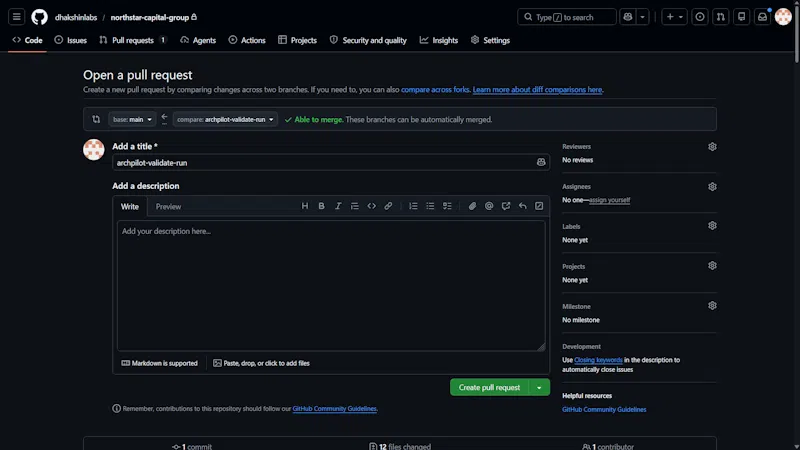Image resolution: width=800 pixels, height=450 pixels.
Task: Open the GitHub Community Guidelines link below editor
Action: click(335, 409)
